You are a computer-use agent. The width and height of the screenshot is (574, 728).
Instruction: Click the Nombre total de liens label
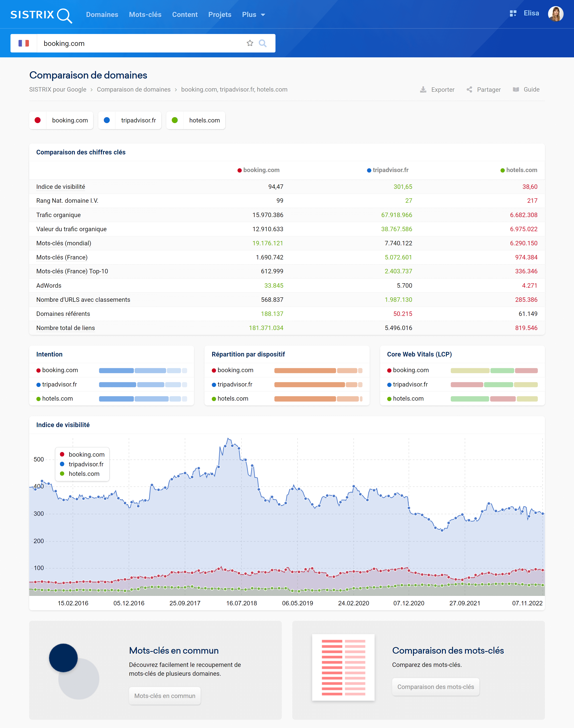[x=66, y=328]
